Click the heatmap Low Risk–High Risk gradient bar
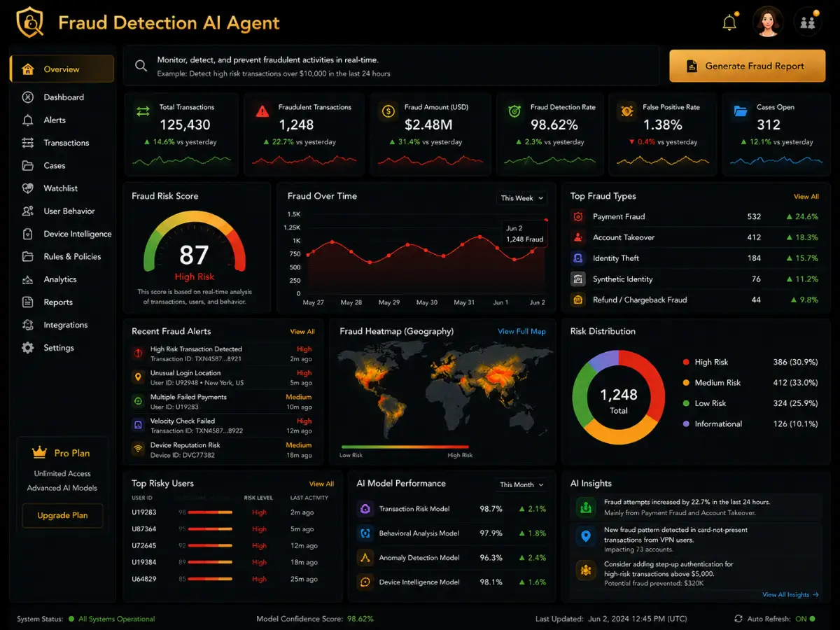The width and height of the screenshot is (840, 630). (x=407, y=446)
